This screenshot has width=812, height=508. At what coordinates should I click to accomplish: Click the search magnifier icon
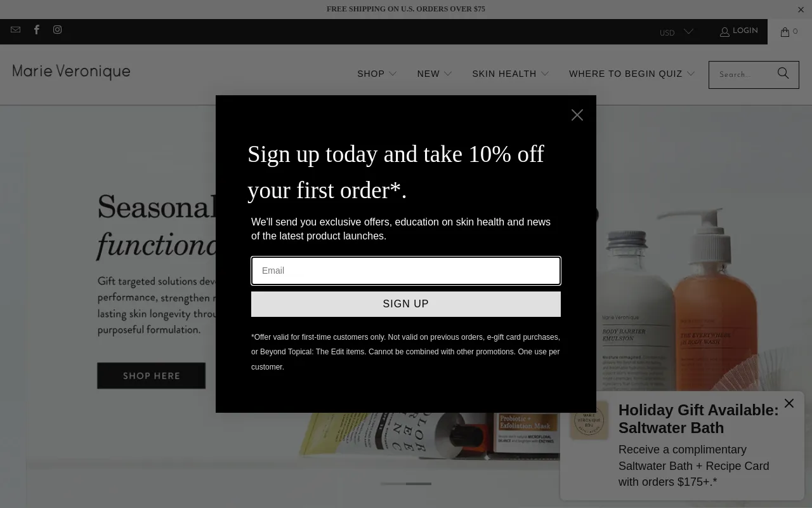pyautogui.click(x=783, y=74)
